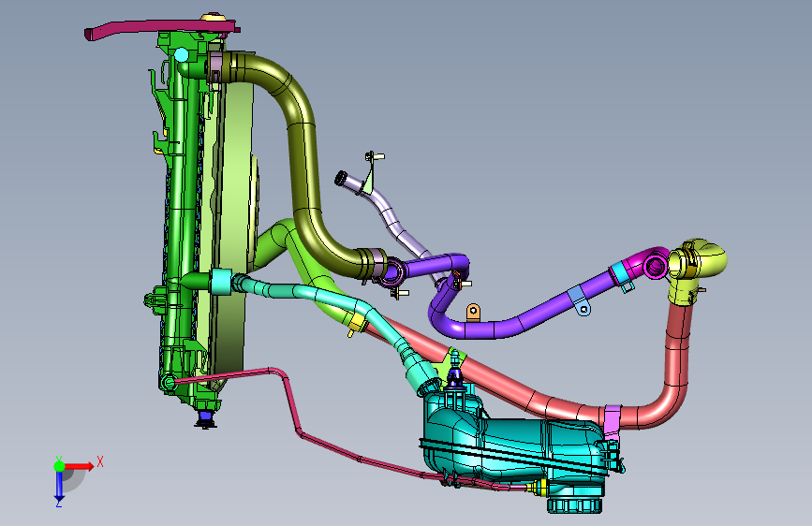Viewport: 812px width, 526px height.
Task: Select the mauve clamp at radiator top inlet
Action: tap(216, 66)
